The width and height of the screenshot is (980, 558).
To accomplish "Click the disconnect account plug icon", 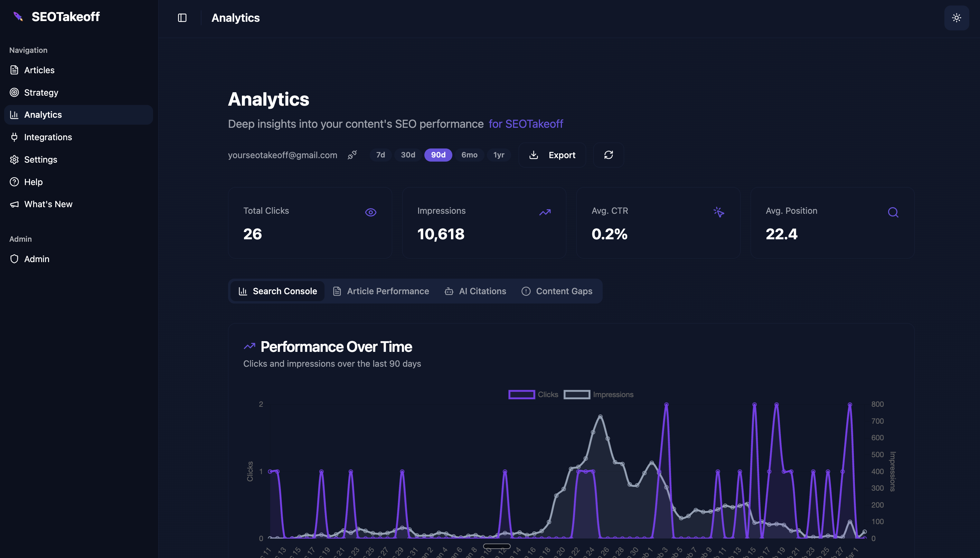I will pyautogui.click(x=352, y=155).
